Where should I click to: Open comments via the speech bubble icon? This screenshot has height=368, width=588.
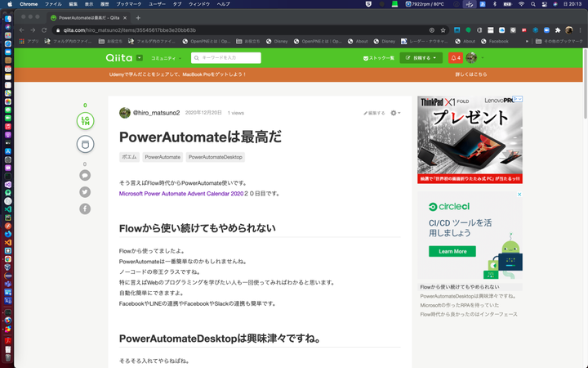85,175
